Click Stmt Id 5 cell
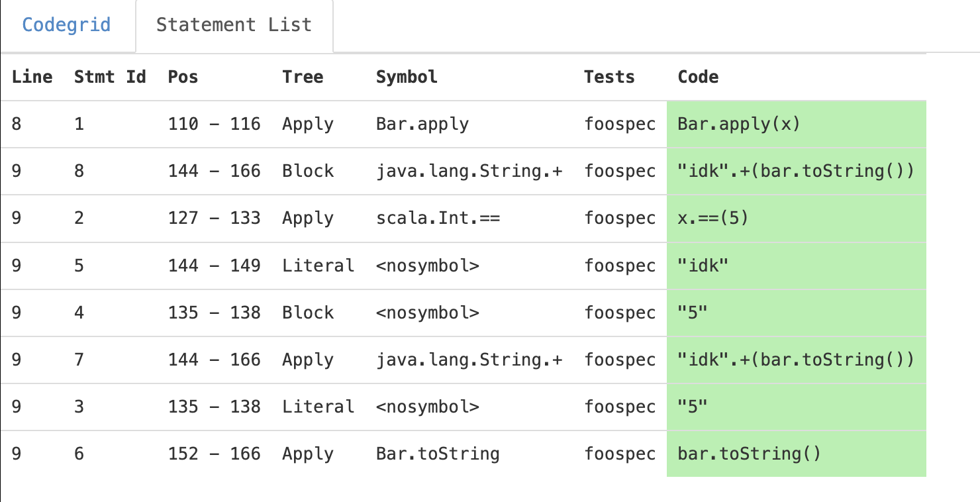 pos(79,266)
